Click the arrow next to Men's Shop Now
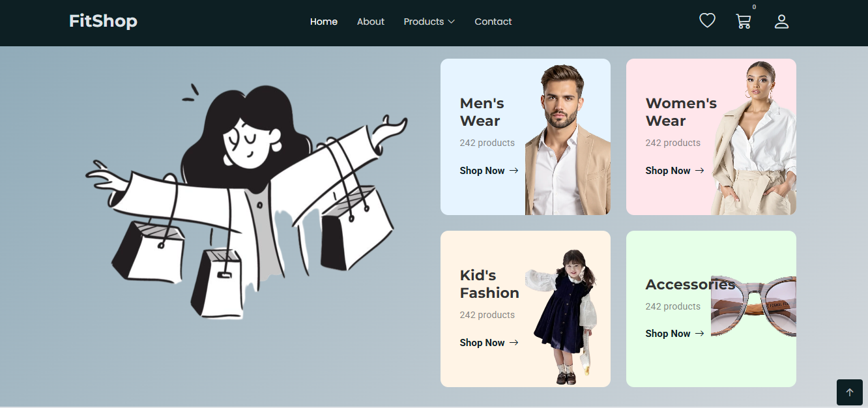Image resolution: width=868 pixels, height=408 pixels. point(514,171)
